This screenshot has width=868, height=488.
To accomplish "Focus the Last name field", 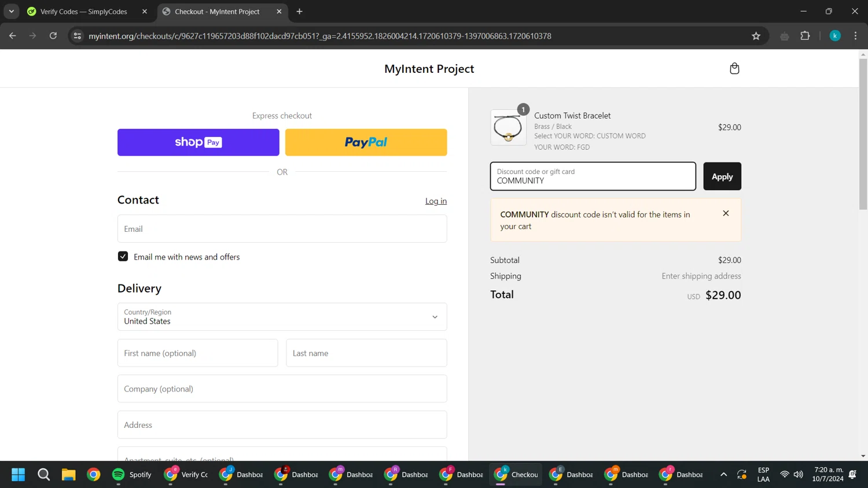I will [367, 353].
